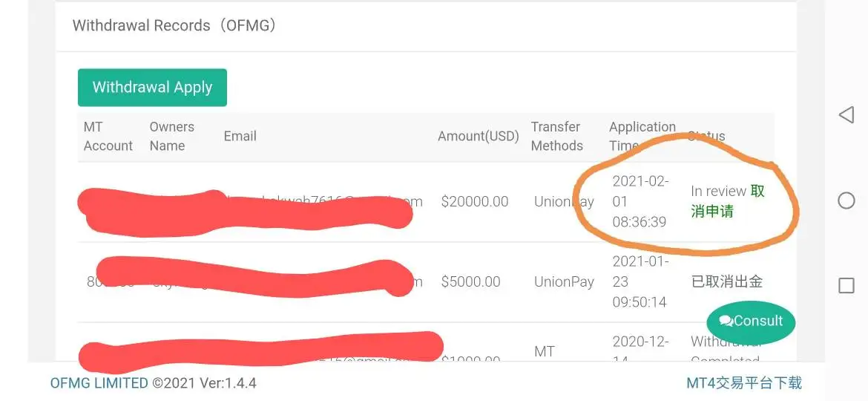The width and height of the screenshot is (868, 401).
Task: Select the 2021-02-01 08:36:39 application time
Action: [640, 201]
